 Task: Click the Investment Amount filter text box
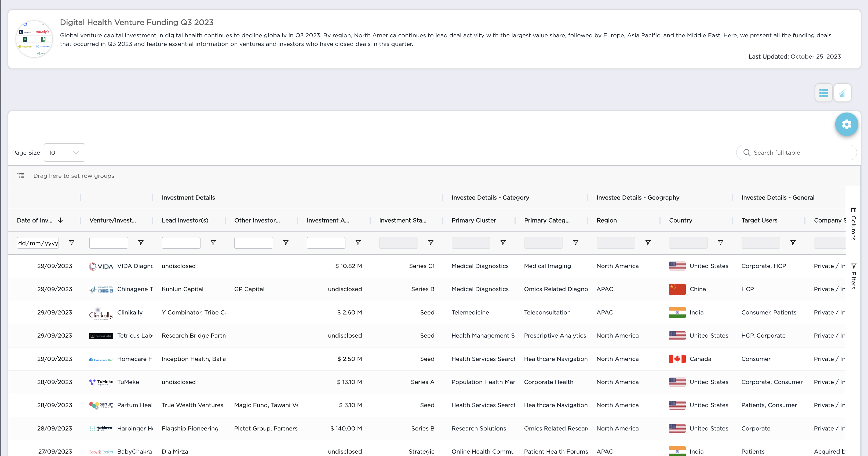[326, 243]
